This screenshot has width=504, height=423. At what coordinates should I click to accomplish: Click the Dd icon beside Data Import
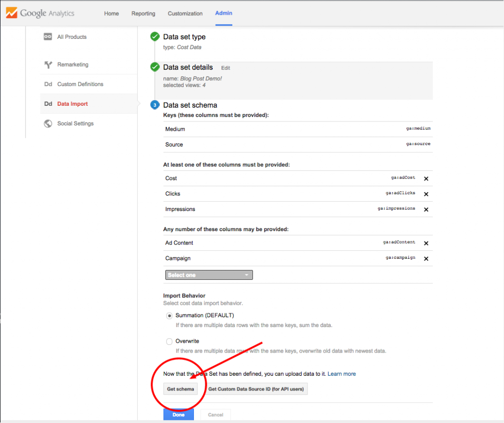pyautogui.click(x=48, y=104)
